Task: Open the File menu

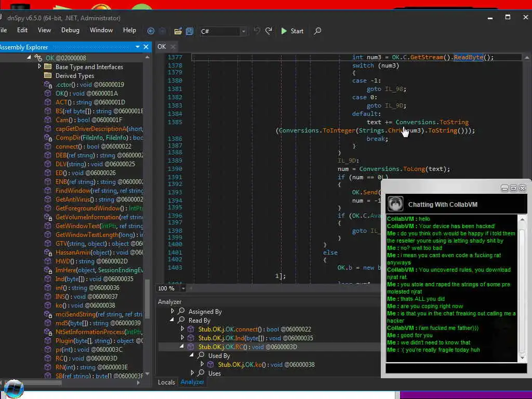Action: tap(4, 30)
